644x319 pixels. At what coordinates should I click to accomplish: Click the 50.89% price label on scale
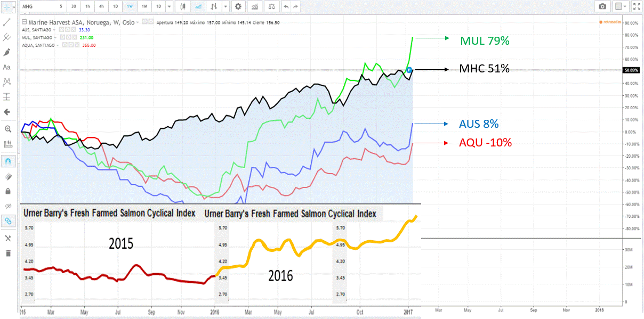631,70
